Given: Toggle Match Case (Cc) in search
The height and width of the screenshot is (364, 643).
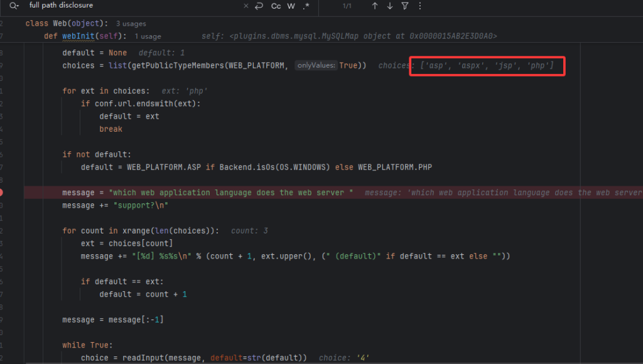Looking at the screenshot, I should (x=276, y=6).
